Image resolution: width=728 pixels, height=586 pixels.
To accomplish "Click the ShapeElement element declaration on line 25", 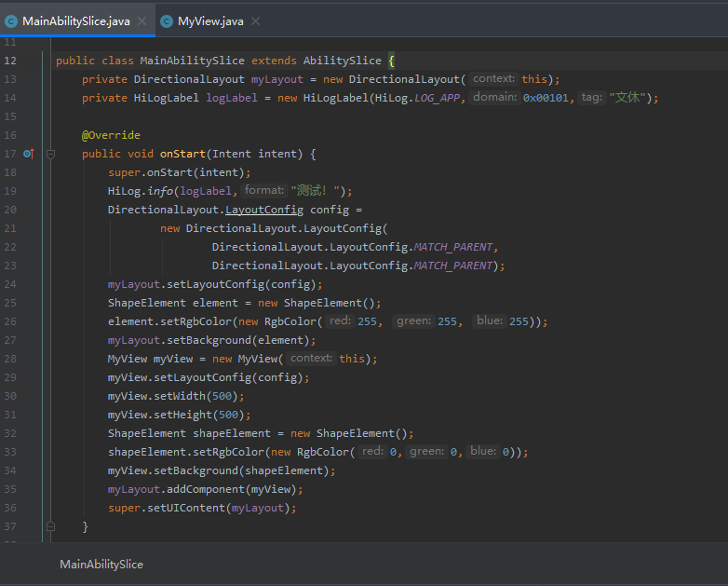I will coord(244,303).
